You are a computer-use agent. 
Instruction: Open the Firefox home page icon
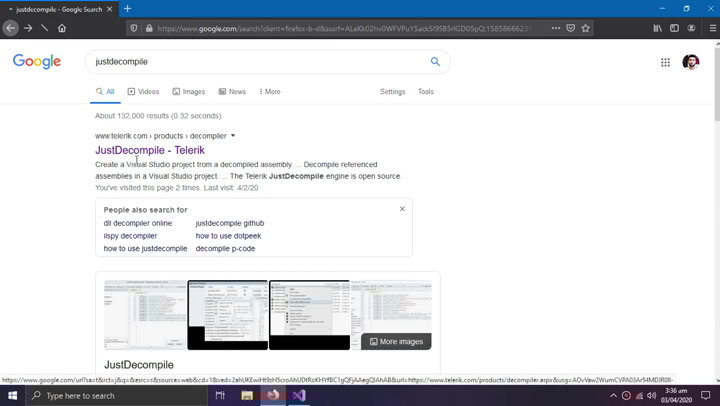point(62,28)
